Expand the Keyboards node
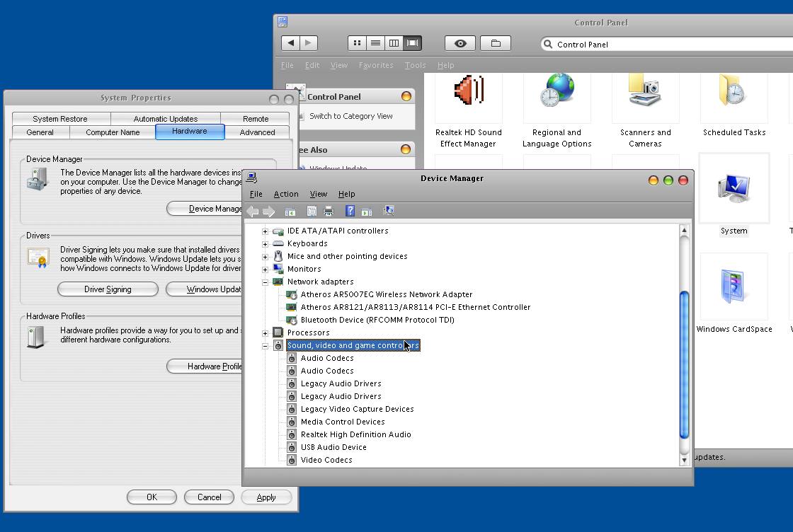The height and width of the screenshot is (532, 793). pyautogui.click(x=265, y=244)
